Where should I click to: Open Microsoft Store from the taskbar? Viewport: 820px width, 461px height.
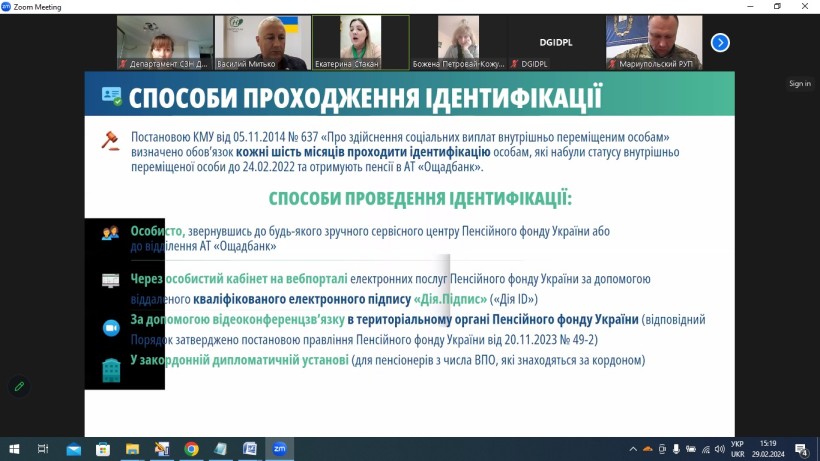pyautogui.click(x=103, y=449)
